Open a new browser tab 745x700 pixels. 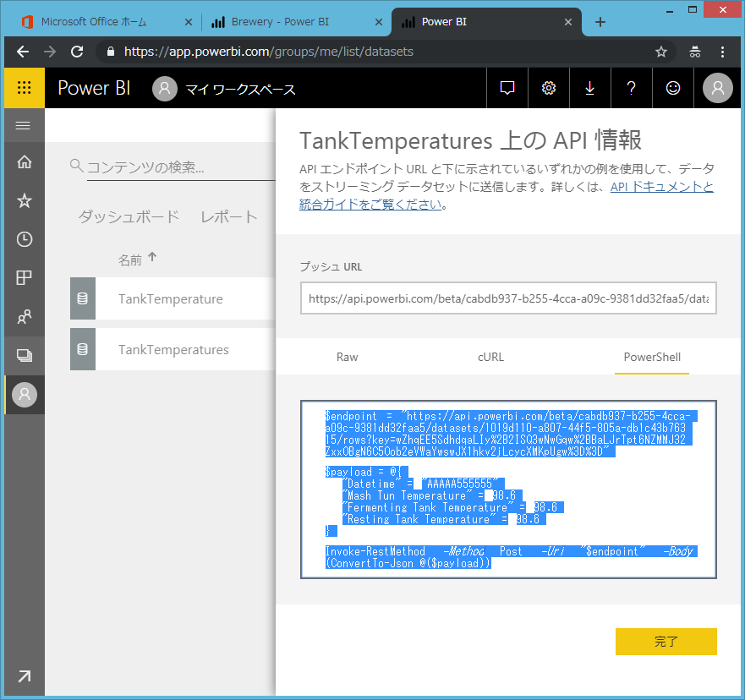point(600,22)
